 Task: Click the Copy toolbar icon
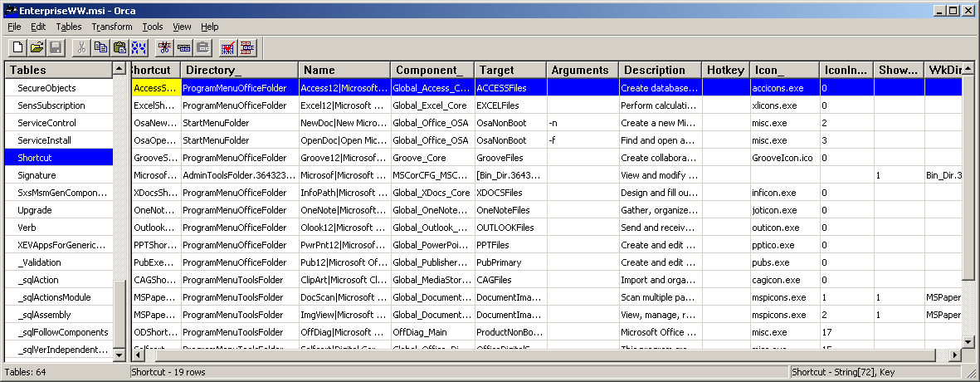tap(100, 47)
